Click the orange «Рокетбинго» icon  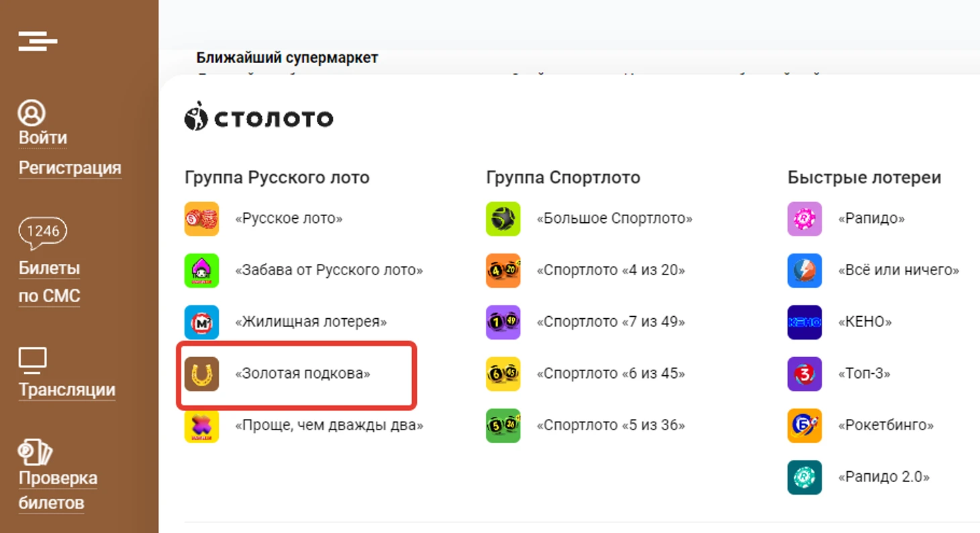tap(804, 426)
